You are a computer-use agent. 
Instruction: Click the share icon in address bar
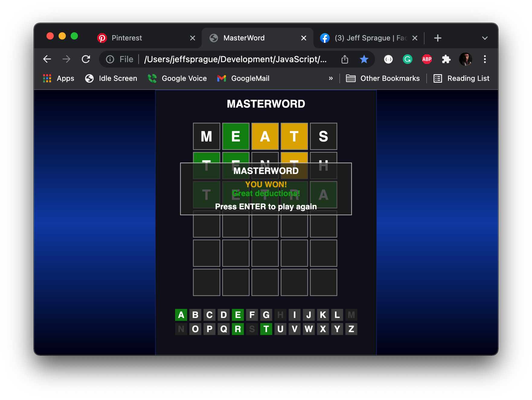345,59
